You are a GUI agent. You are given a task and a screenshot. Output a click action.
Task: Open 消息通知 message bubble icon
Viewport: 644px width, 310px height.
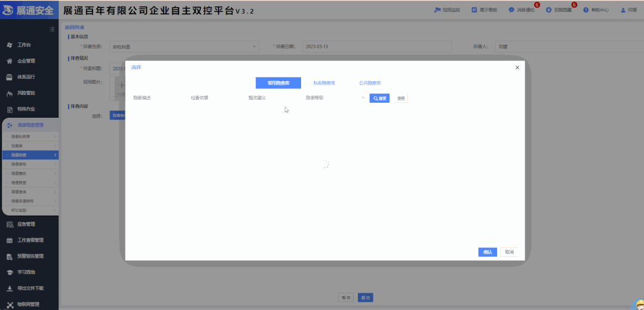coord(511,10)
